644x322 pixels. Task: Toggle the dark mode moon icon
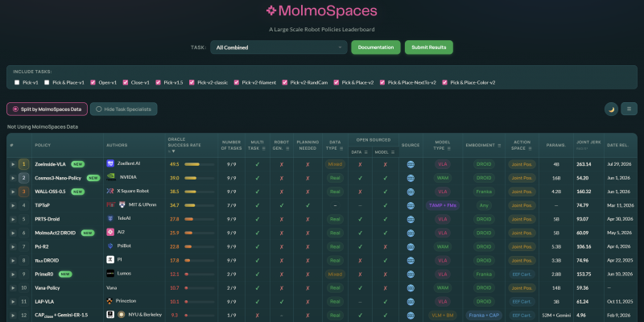click(x=611, y=109)
